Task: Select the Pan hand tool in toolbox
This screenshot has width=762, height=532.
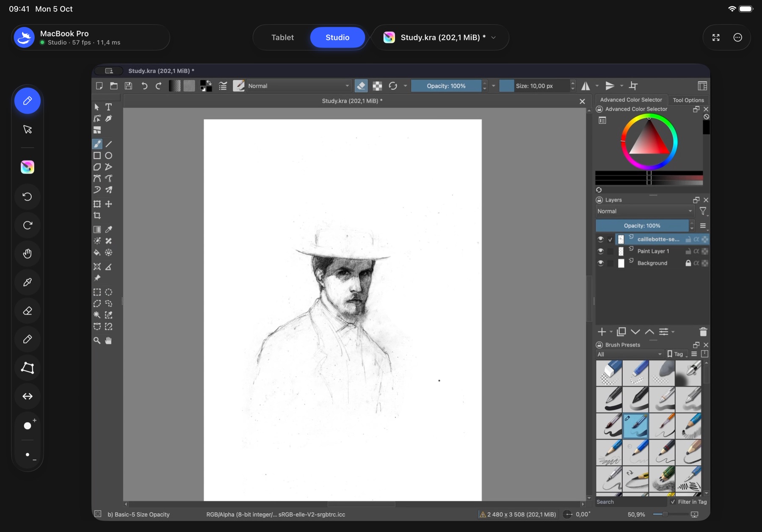Action: pos(109,341)
